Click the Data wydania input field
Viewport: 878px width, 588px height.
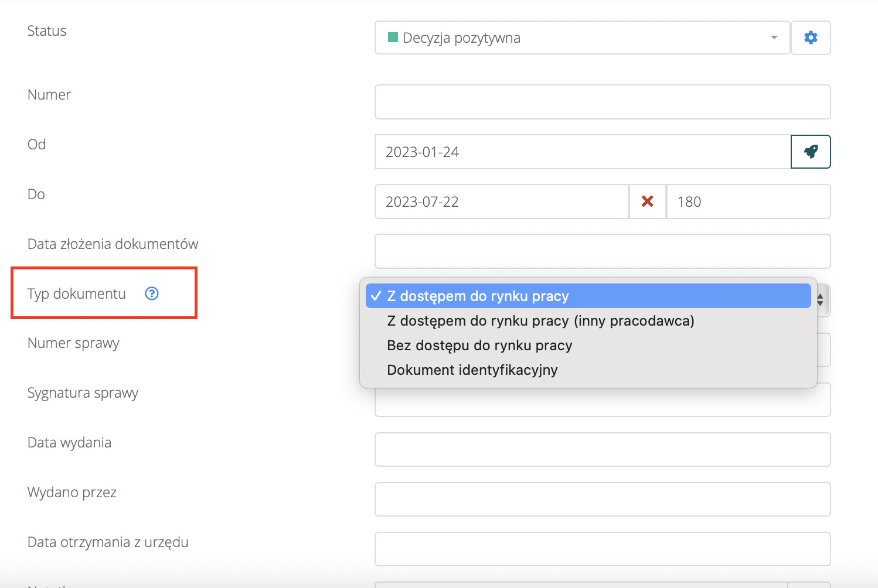click(x=602, y=450)
